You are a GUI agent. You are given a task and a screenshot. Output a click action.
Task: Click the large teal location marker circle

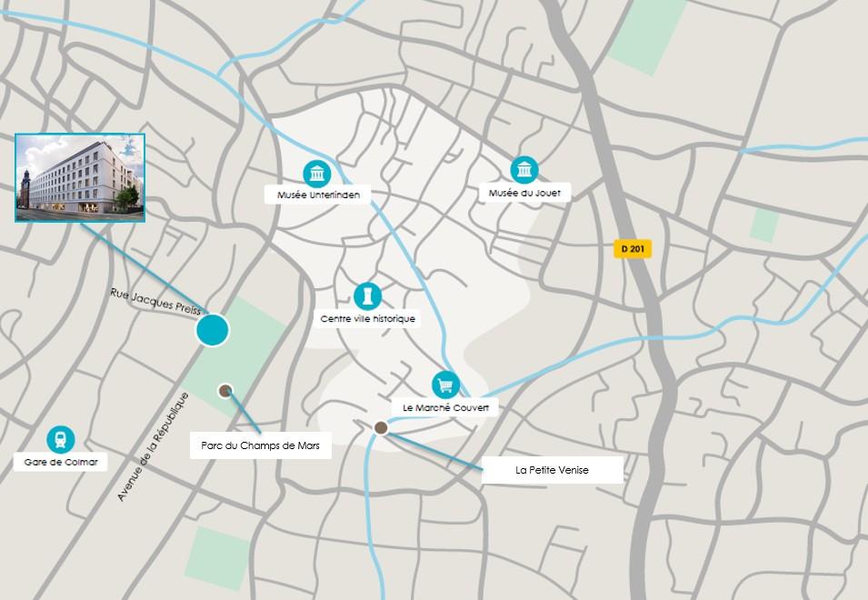[213, 330]
